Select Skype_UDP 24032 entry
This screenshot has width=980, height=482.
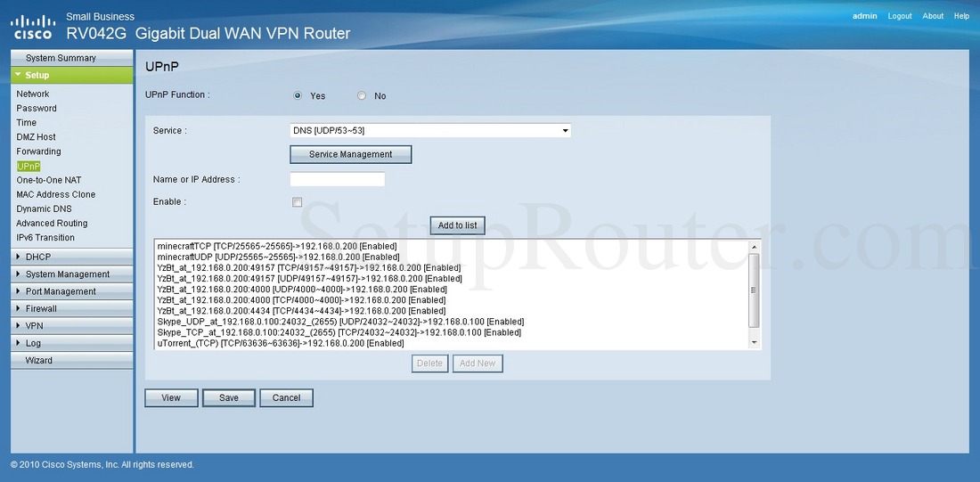(x=340, y=322)
